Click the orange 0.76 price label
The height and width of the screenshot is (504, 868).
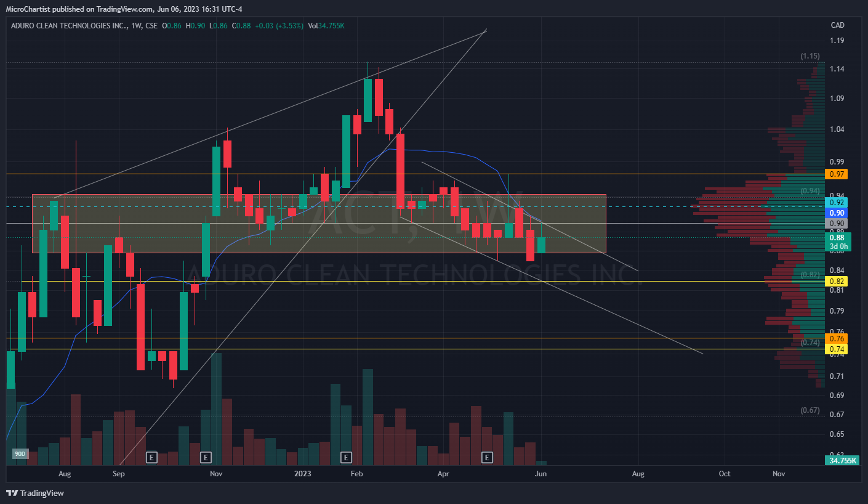click(x=836, y=338)
